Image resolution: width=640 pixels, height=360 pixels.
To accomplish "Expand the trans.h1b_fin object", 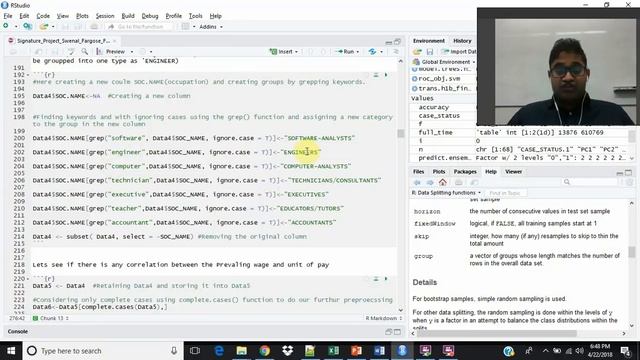I will tap(415, 89).
